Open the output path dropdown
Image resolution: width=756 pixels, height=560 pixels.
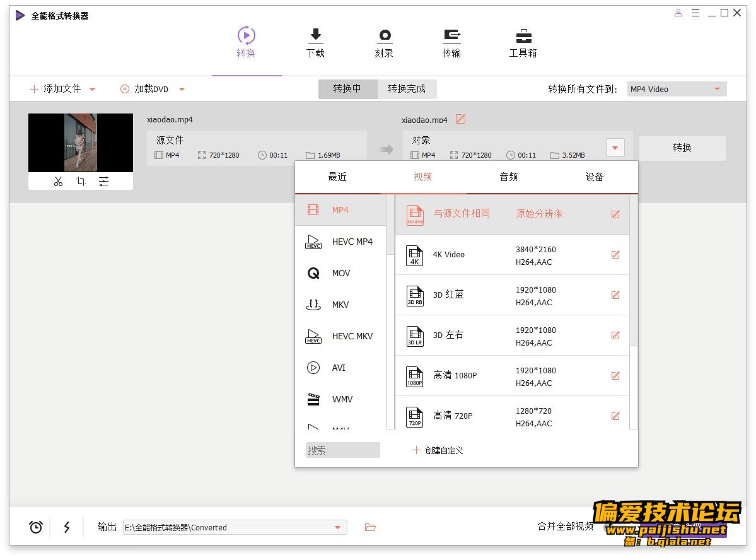337,527
